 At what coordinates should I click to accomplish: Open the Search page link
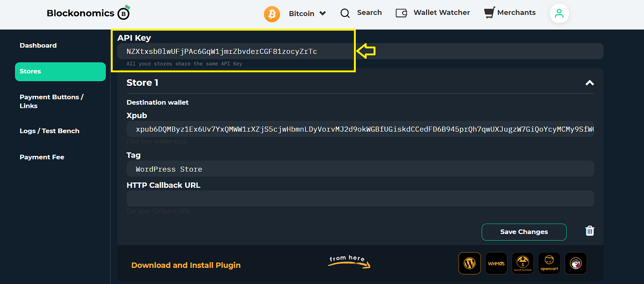[369, 12]
